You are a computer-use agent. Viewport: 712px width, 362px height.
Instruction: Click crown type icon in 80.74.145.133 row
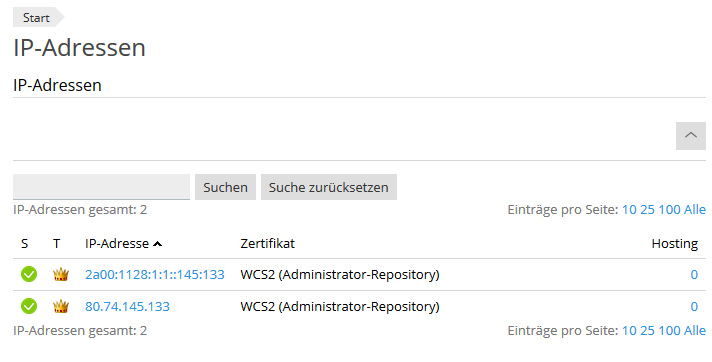coord(61,306)
